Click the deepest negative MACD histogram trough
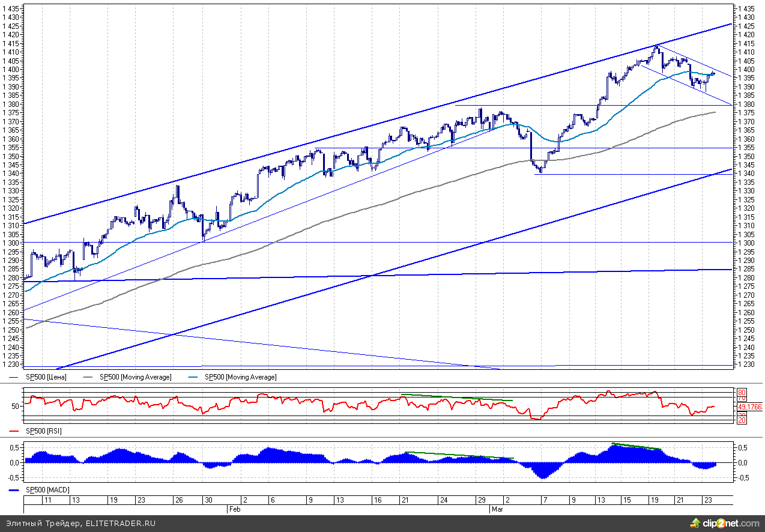Image resolution: width=765 pixels, height=532 pixels. click(543, 477)
